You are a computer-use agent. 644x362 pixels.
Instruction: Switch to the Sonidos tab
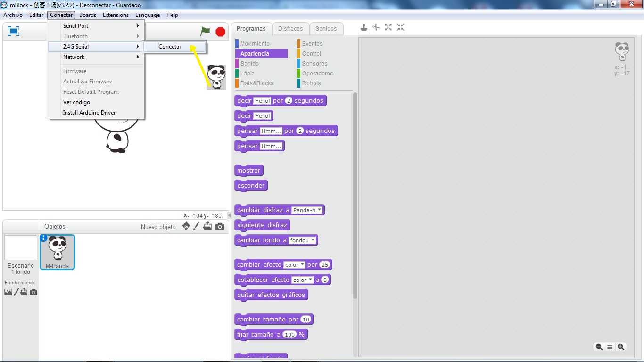326,29
